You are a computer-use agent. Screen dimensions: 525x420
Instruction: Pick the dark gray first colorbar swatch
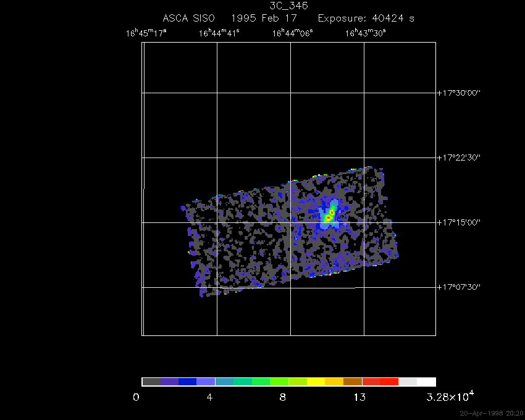tap(151, 382)
